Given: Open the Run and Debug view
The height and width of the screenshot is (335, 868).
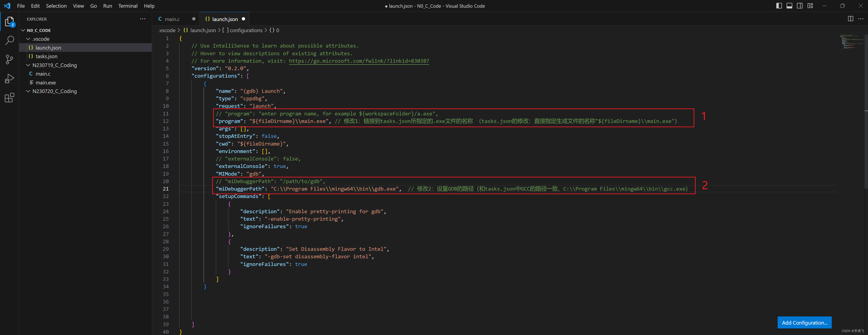Looking at the screenshot, I should coord(10,79).
